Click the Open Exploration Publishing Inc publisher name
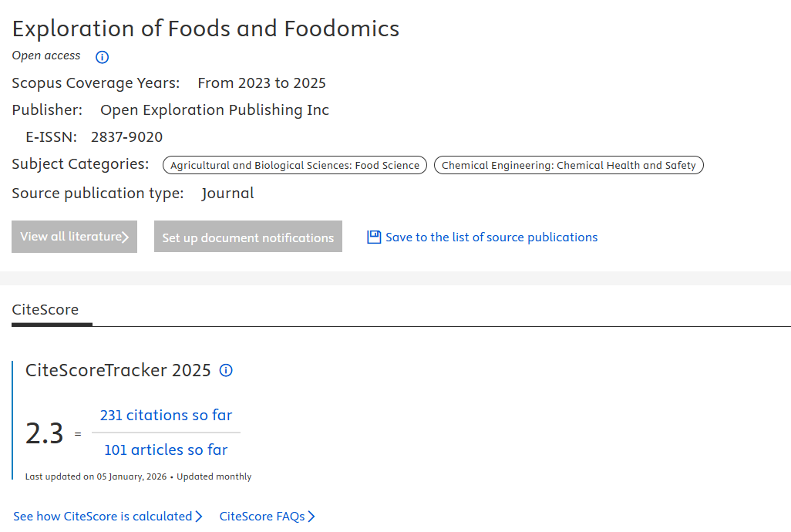The image size is (791, 532). [x=214, y=109]
